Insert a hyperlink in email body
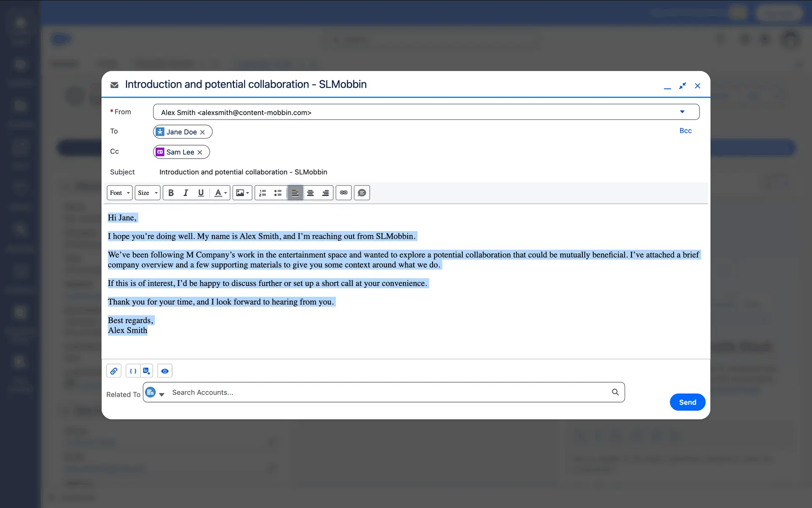Screen dimensions: 812x508 [343, 193]
